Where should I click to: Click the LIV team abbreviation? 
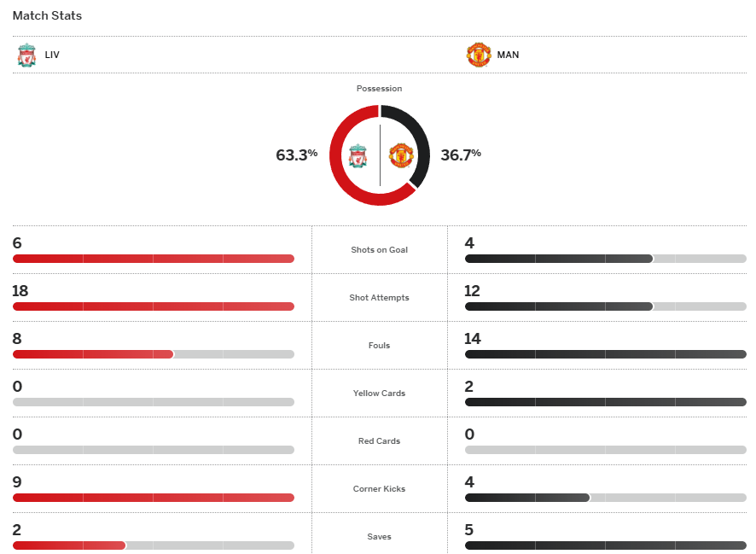pos(52,55)
